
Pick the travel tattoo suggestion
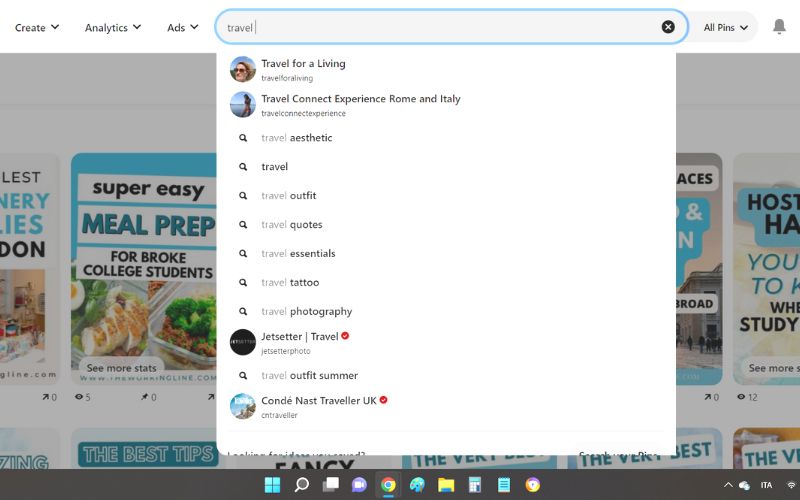446,283
